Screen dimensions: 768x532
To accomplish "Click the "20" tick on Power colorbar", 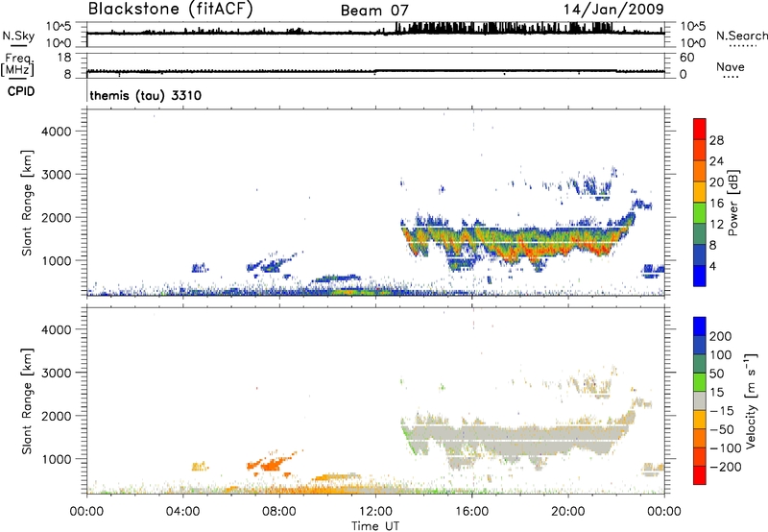I will (x=716, y=182).
